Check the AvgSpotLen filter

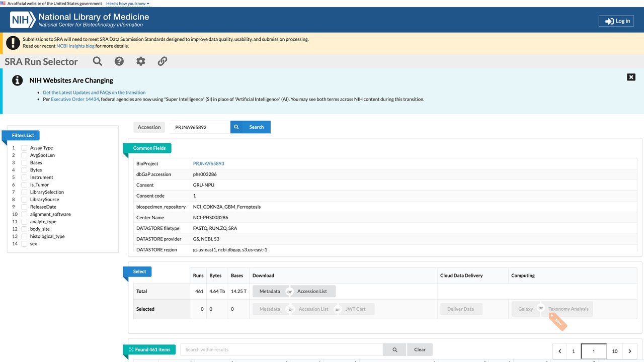(x=24, y=155)
